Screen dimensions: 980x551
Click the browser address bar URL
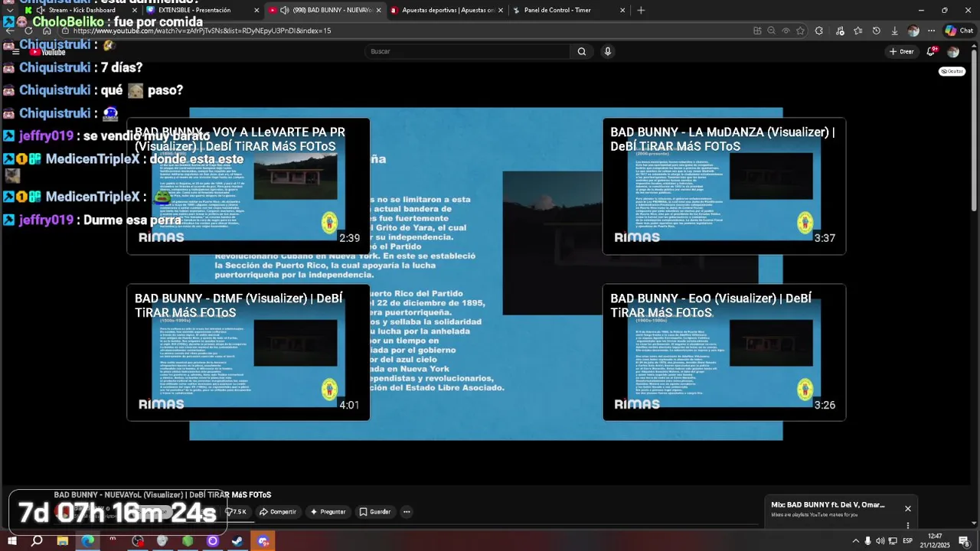203,31
